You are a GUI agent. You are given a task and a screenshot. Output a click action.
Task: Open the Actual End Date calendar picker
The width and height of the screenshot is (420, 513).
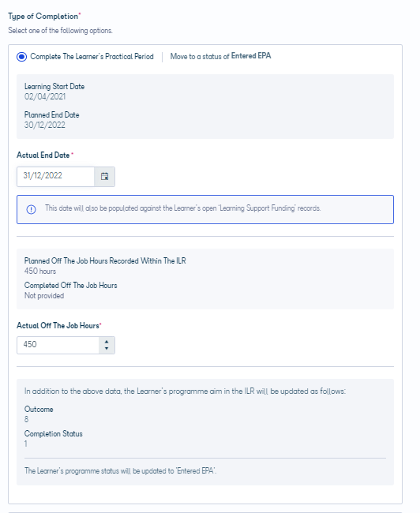pyautogui.click(x=104, y=177)
